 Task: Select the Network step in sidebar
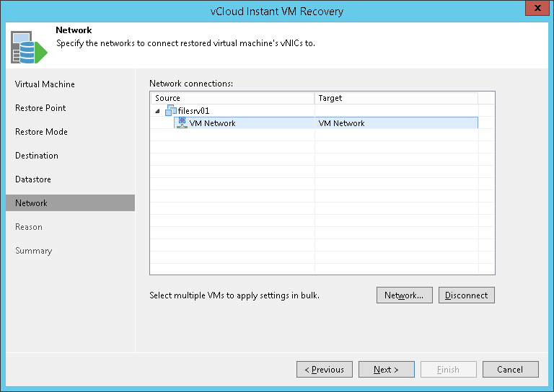coord(70,203)
